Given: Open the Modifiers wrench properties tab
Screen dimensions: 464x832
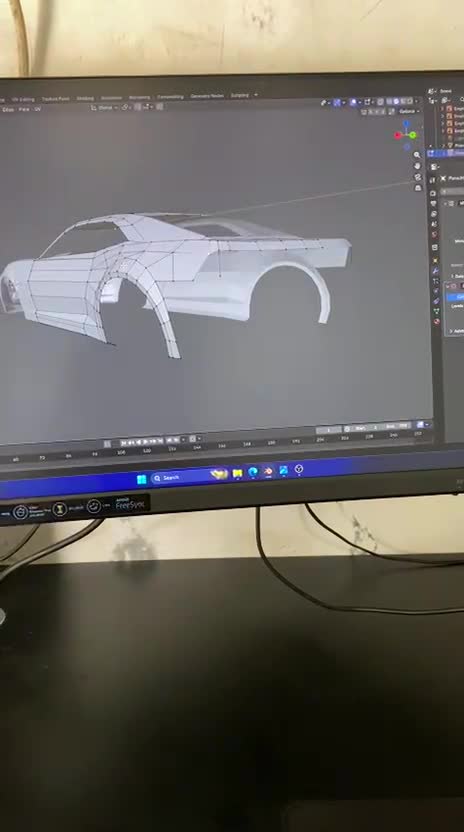Looking at the screenshot, I should point(436,270).
